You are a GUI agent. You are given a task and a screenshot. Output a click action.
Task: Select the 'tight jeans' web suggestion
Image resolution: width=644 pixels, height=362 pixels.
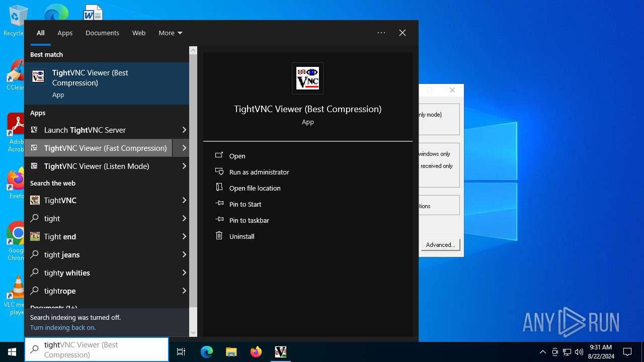pos(99,254)
